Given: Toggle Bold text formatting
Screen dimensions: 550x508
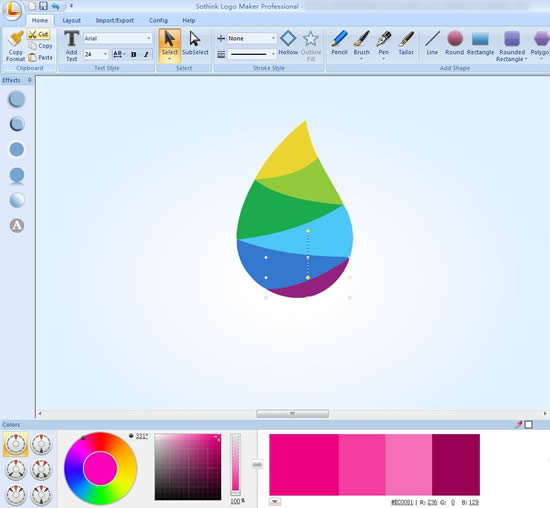Looking at the screenshot, I should coord(134,54).
